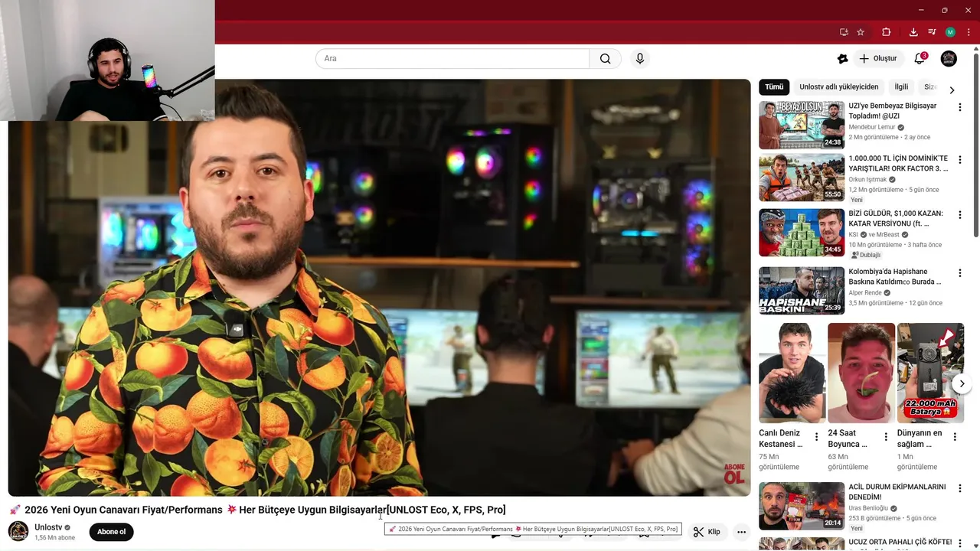Open the more actions button beside Klip
Screen dimensions: 980x551
tap(741, 532)
